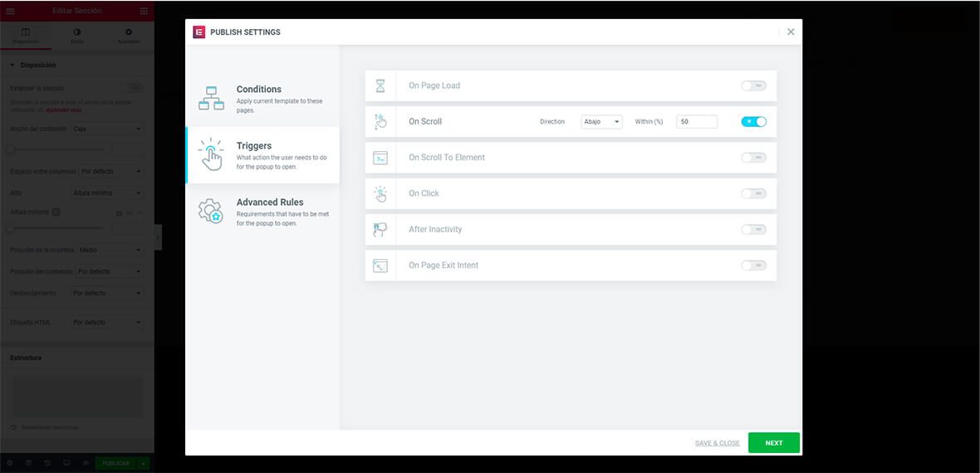Switch to the Advanced Rules tab
This screenshot has height=473, width=980.
click(262, 212)
